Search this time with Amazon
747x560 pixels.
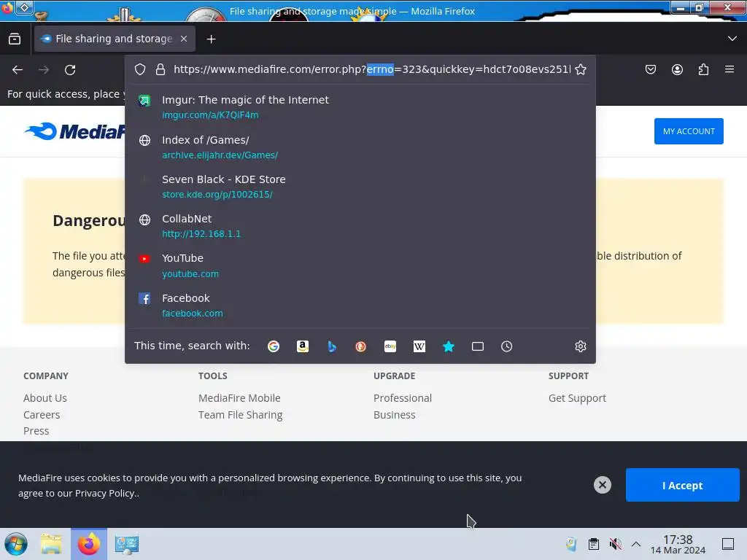tap(303, 346)
